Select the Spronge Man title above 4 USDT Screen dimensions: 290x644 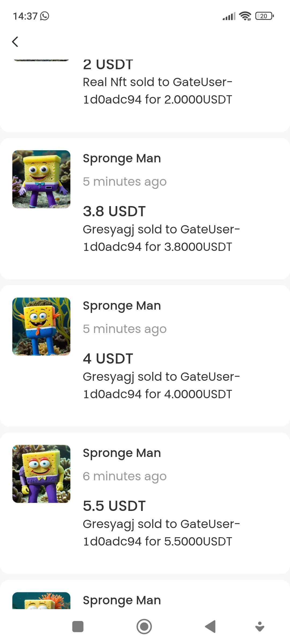[122, 306]
